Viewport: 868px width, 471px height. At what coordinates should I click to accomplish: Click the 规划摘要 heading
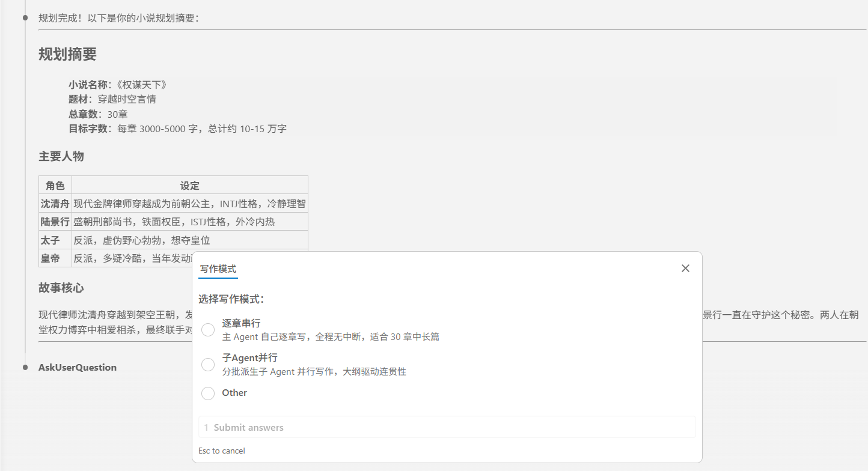pos(67,54)
